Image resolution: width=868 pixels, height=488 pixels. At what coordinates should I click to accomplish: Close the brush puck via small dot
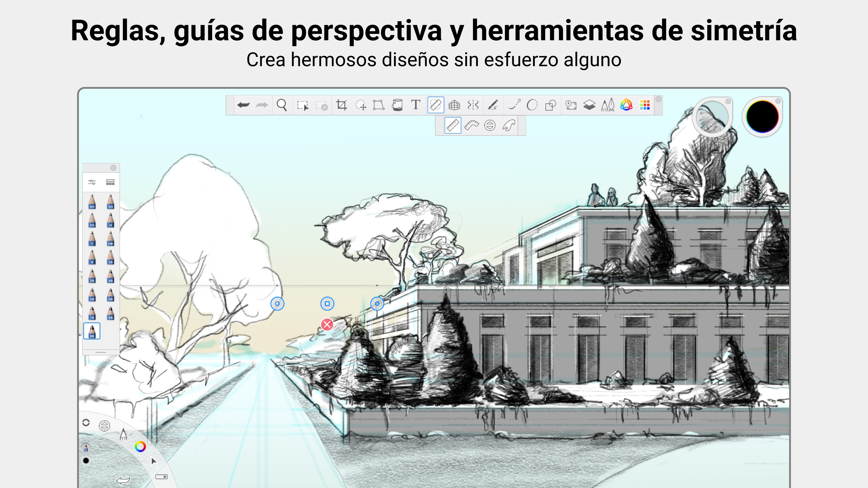728,101
